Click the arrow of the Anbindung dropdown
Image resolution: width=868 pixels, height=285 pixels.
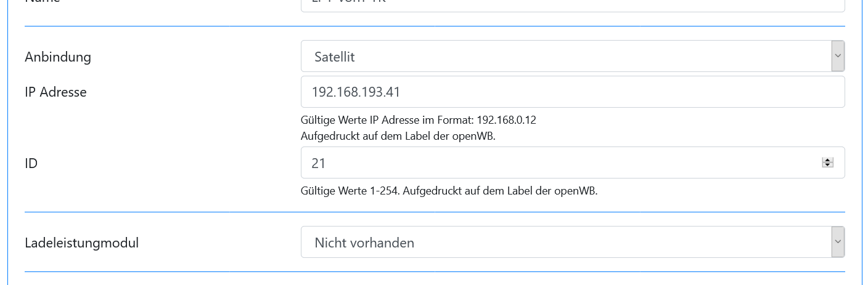point(837,56)
